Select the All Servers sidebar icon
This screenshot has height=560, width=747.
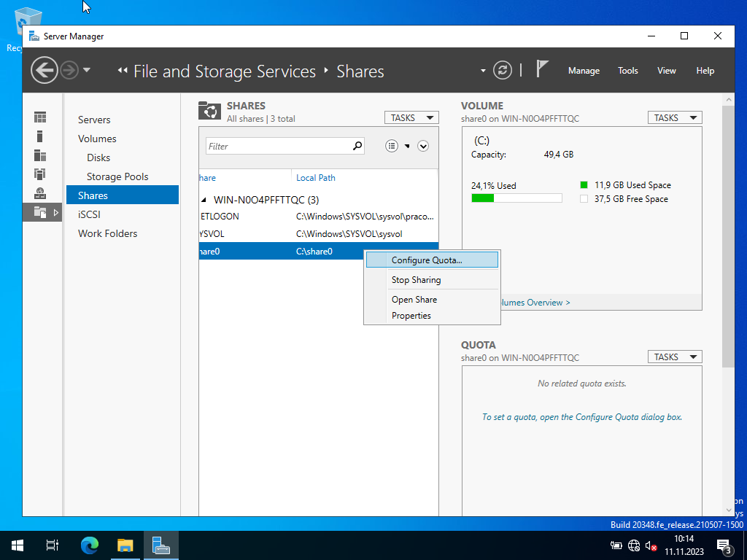(x=40, y=155)
